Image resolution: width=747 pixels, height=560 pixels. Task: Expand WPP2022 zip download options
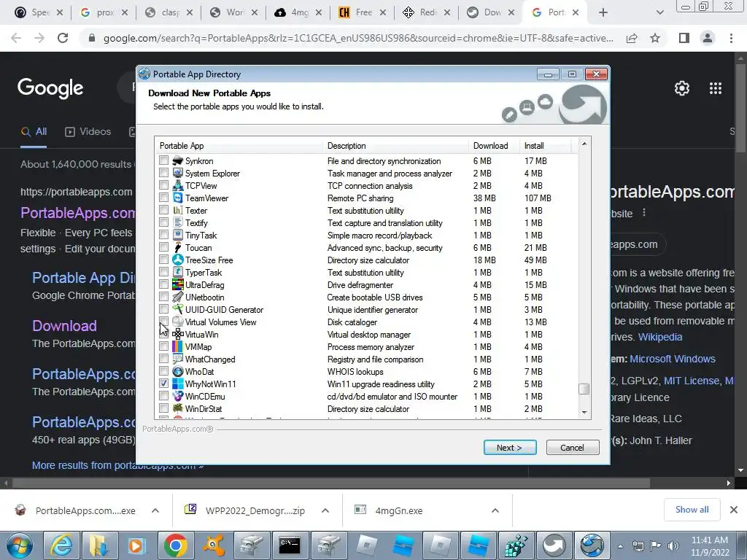point(325,510)
